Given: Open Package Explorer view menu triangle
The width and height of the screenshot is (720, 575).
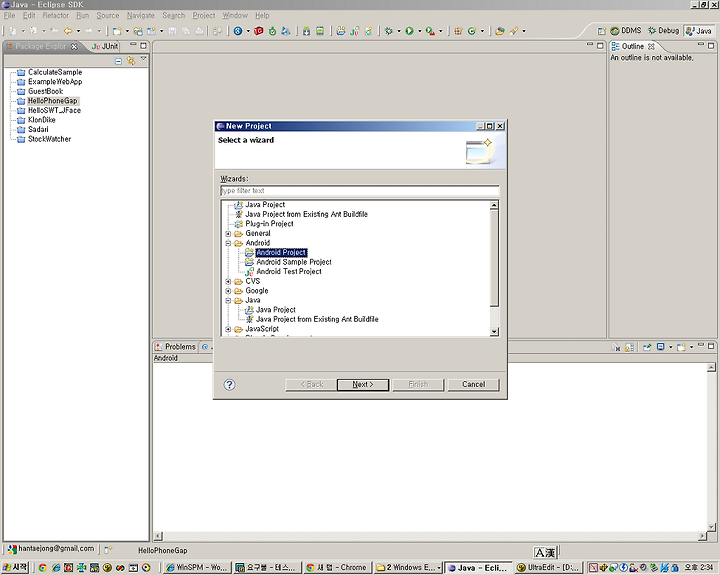Looking at the screenshot, I should (143, 59).
